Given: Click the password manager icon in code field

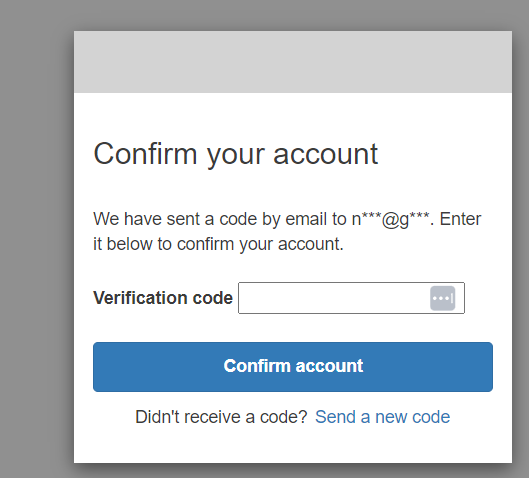Looking at the screenshot, I should pyautogui.click(x=442, y=298).
